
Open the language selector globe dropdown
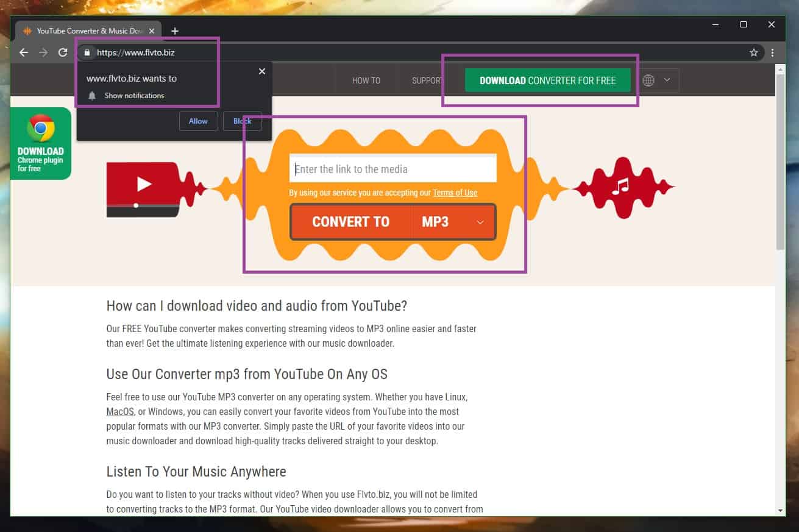click(x=656, y=80)
